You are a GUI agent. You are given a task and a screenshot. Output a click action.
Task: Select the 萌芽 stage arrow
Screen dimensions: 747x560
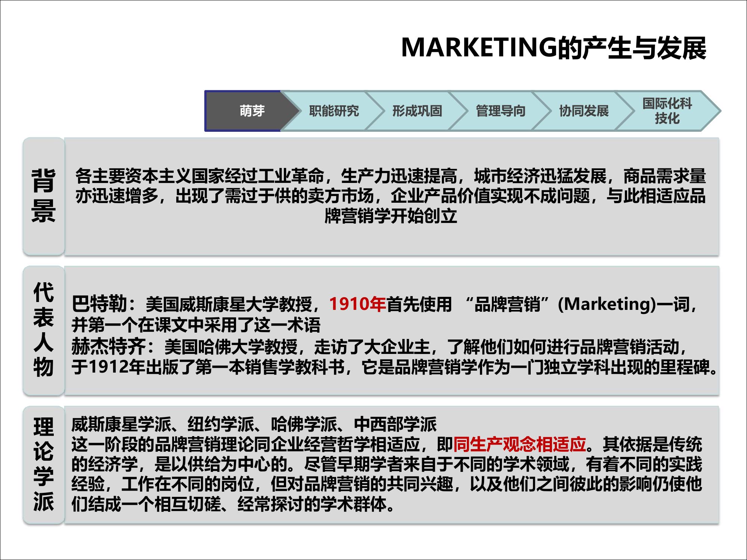point(252,111)
